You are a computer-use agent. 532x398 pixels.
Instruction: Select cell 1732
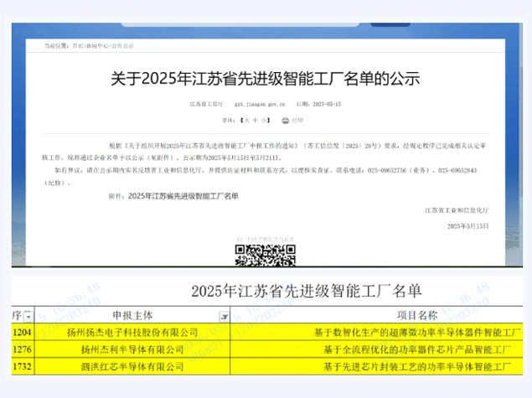point(23,366)
